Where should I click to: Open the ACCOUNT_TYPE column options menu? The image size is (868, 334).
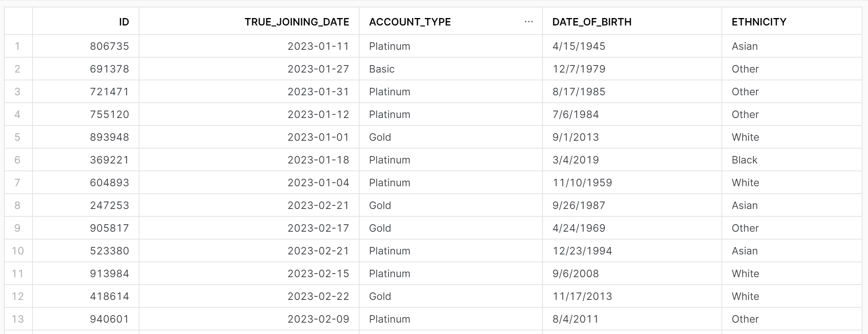point(528,22)
